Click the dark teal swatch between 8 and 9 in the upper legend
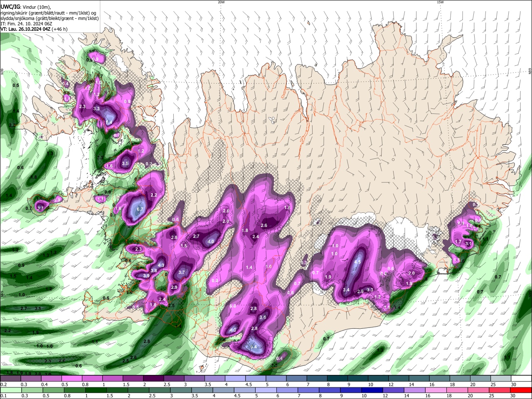Image resolution: width=532 pixels, height=399 pixels. [x=338, y=379]
